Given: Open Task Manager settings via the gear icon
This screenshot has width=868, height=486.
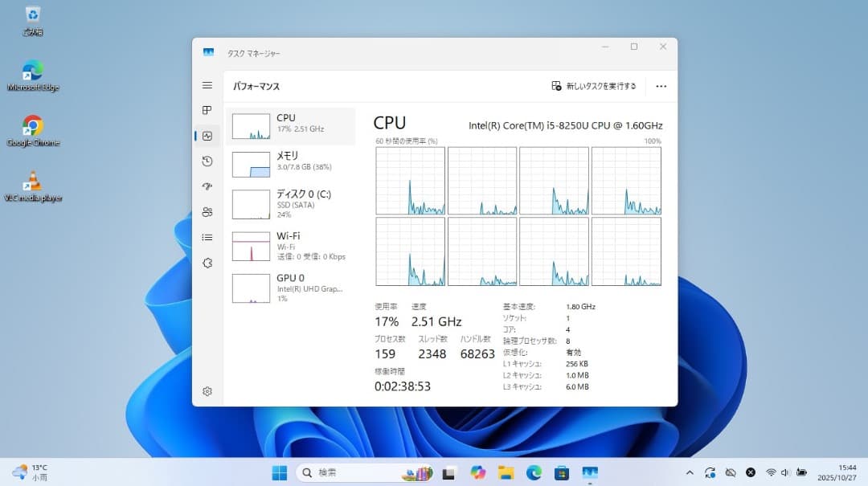Looking at the screenshot, I should point(207,391).
